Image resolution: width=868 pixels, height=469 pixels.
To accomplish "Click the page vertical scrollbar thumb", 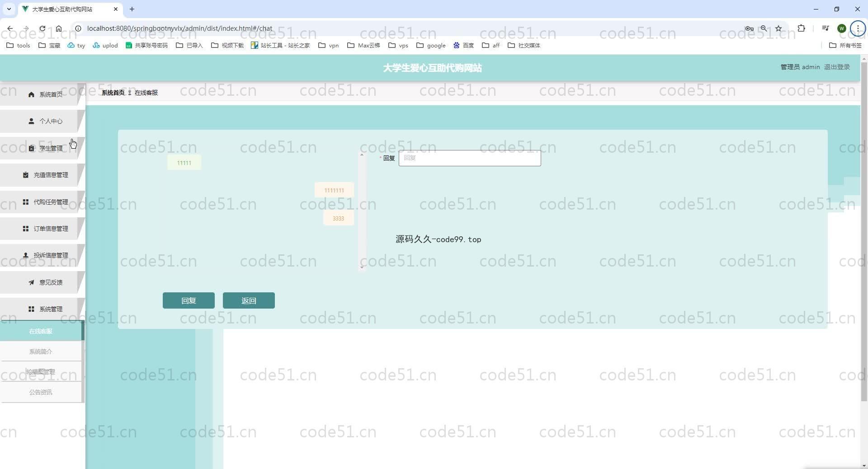I will pos(864,231).
